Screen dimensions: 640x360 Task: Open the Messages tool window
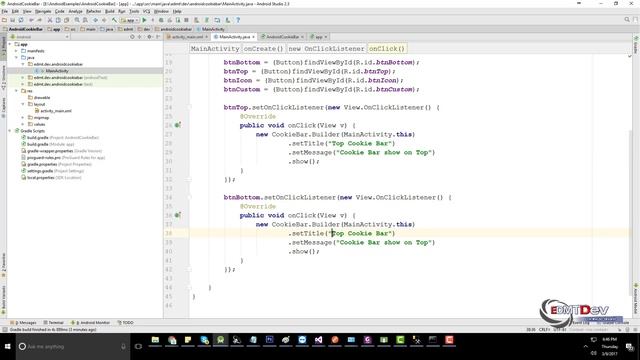tap(24, 322)
